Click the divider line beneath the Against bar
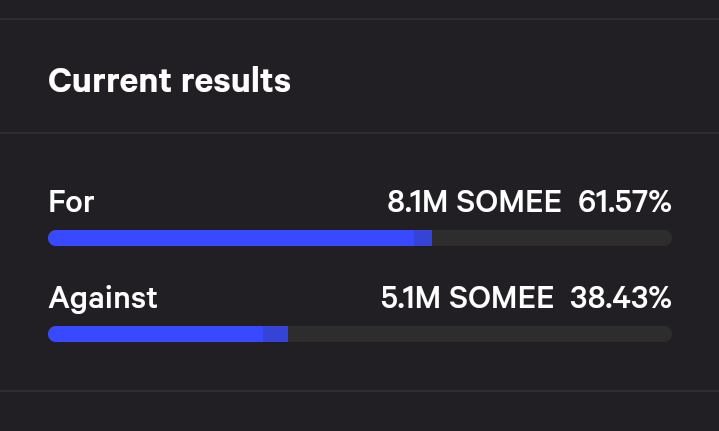 [x=360, y=391]
